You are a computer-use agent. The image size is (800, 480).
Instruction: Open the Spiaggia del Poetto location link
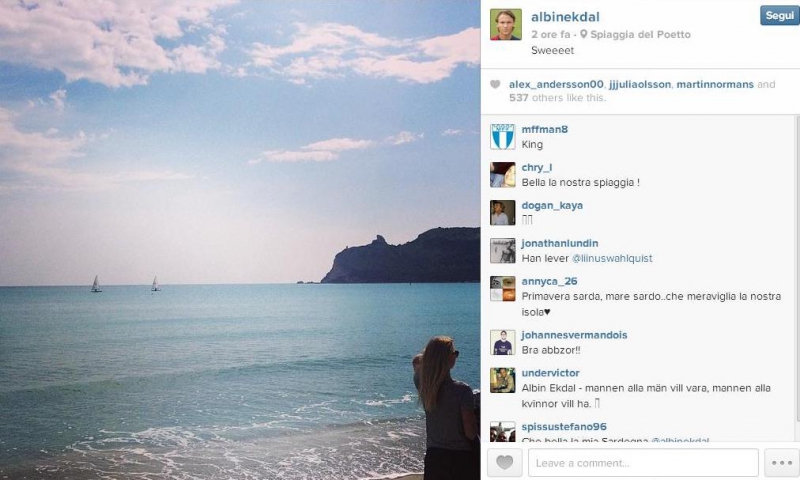[x=640, y=34]
